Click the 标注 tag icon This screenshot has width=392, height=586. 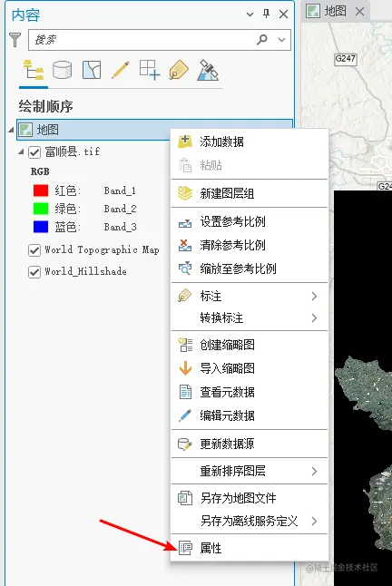185,296
